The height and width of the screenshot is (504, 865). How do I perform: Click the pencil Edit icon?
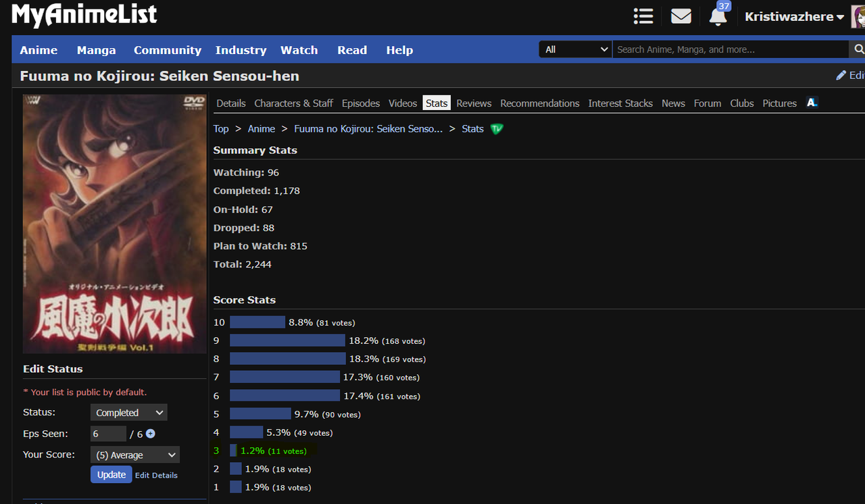pos(850,75)
